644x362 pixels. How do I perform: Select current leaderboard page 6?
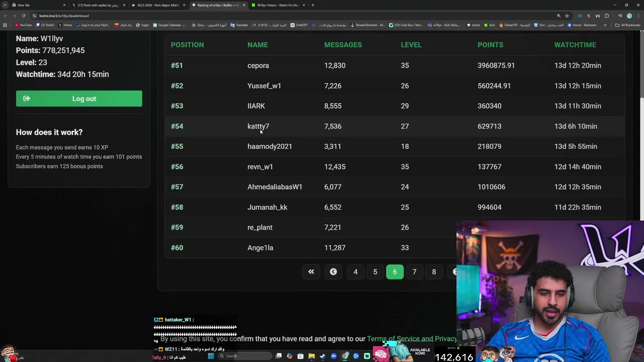point(394,271)
